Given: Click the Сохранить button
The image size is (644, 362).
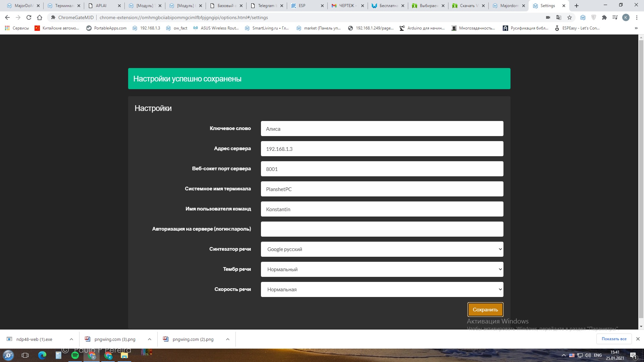Looking at the screenshot, I should [485, 309].
